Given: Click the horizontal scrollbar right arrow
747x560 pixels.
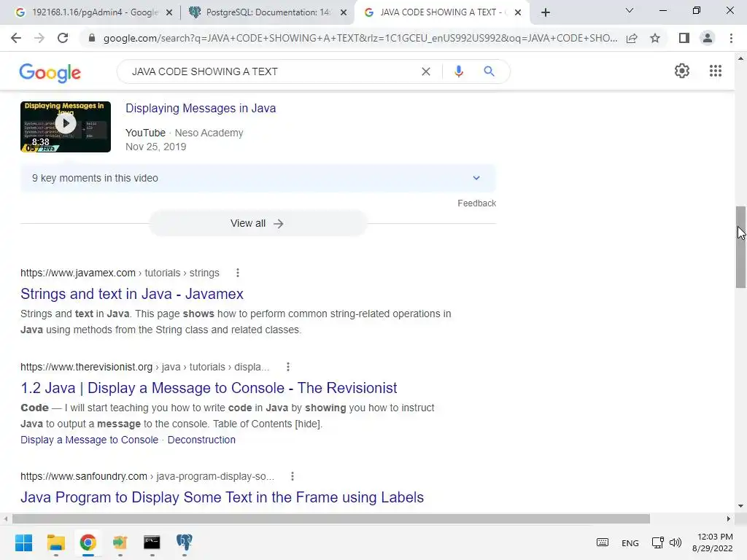Looking at the screenshot, I should click(x=729, y=518).
